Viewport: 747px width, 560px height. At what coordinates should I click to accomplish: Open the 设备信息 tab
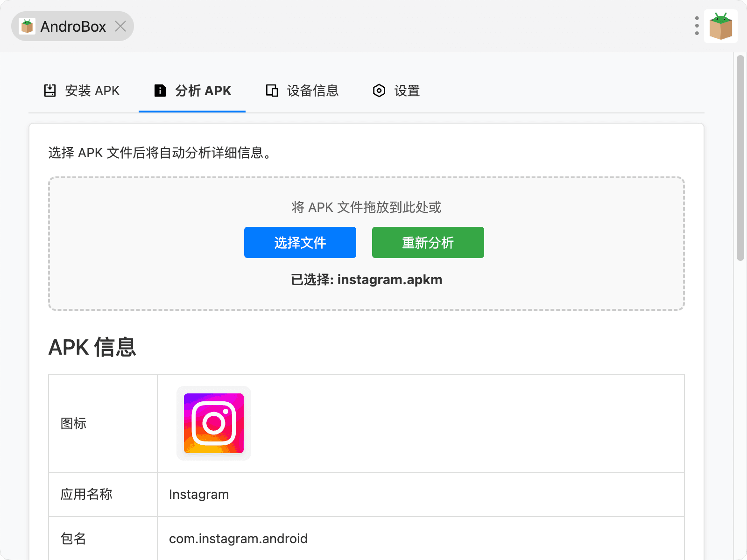[x=302, y=91]
